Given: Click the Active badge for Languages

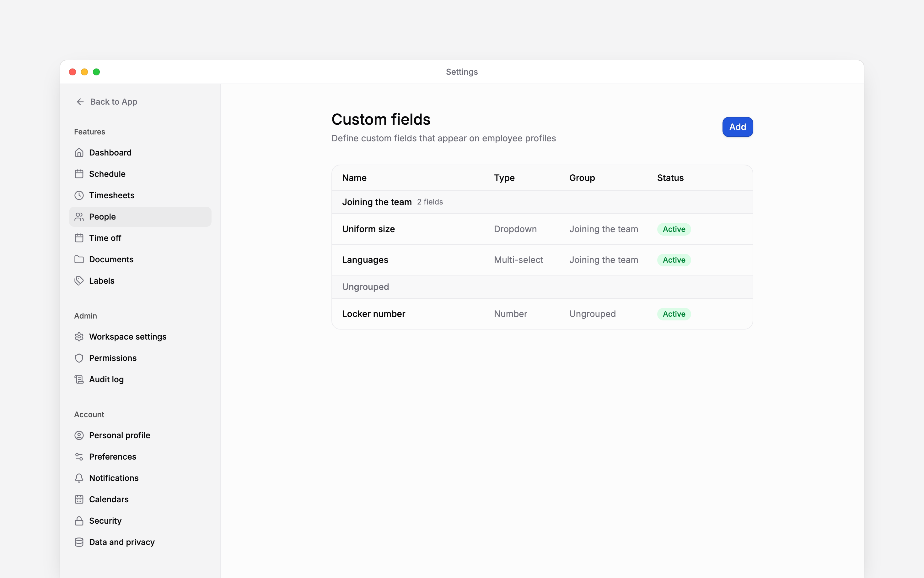Looking at the screenshot, I should 674,260.
